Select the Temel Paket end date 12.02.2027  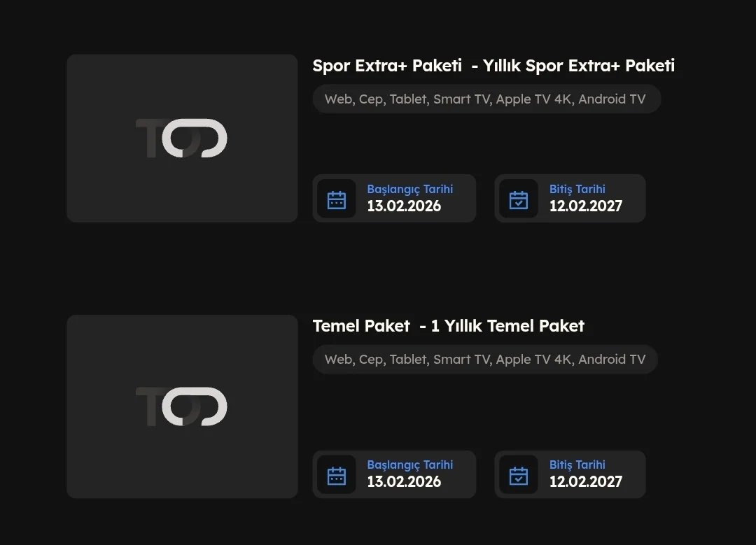tap(585, 482)
